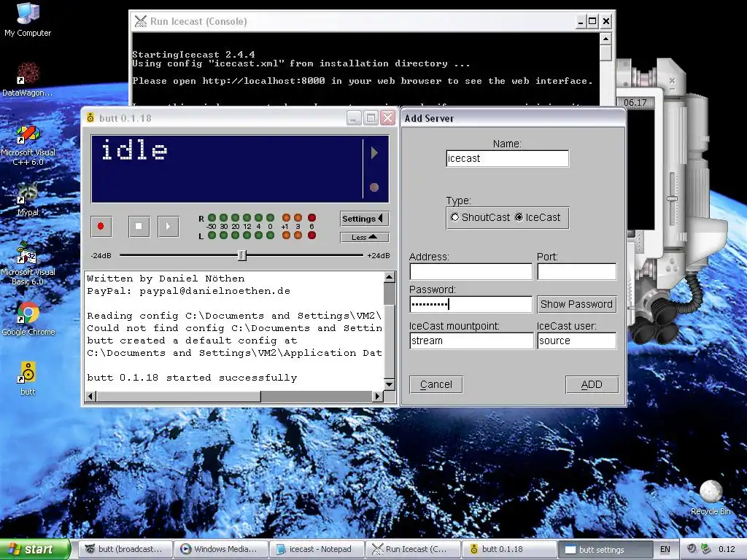Screen dimensions: 747x560
Task: Minimize the butt 0.1.18 window
Action: 354,117
